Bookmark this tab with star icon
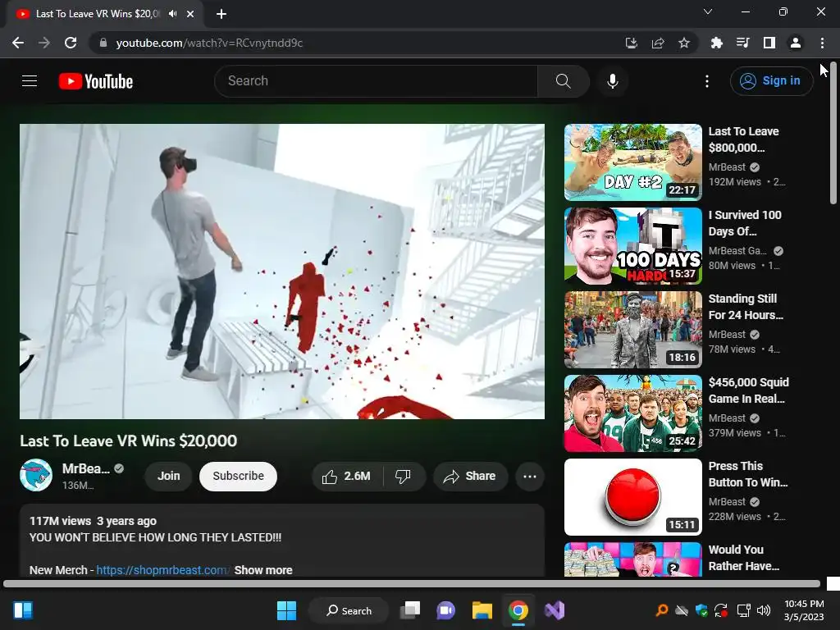This screenshot has width=840, height=630. click(x=684, y=43)
